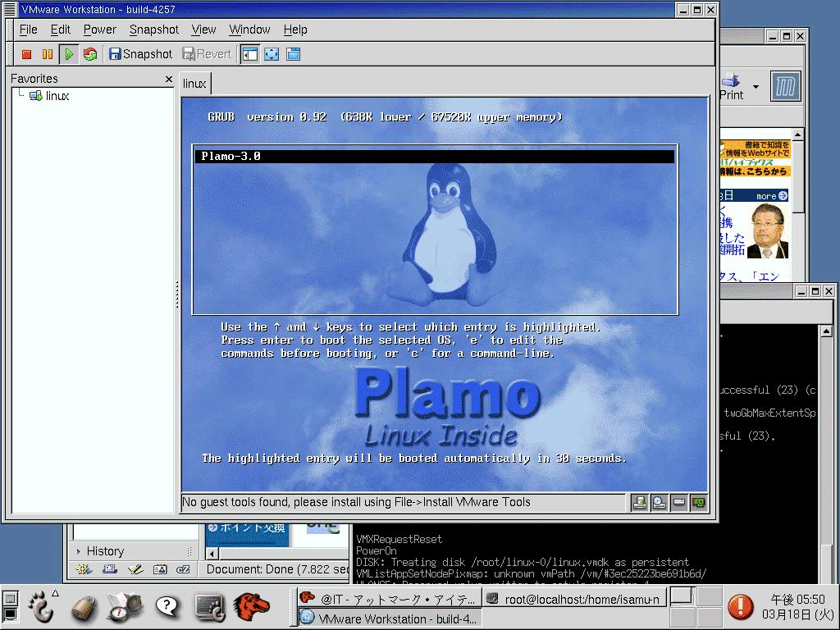Screen dimensions: 840x630
Task: Click the panel hide button at left edge
Action: tap(10, 598)
